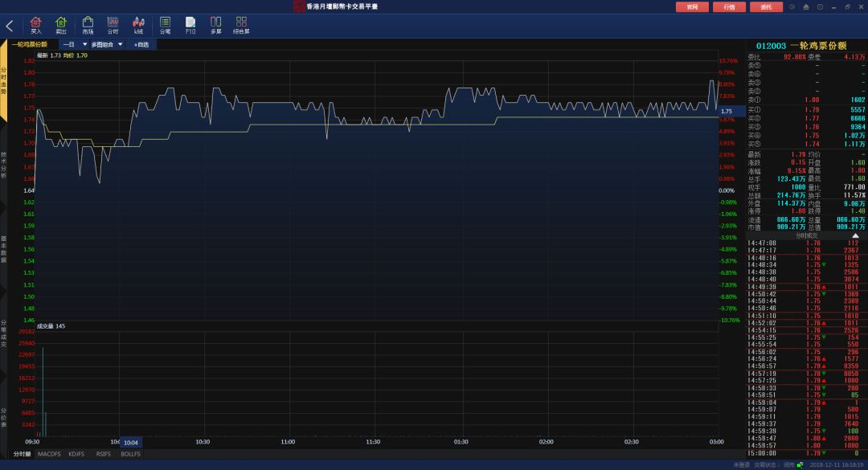Screen dimensions: 868x470
Task: Select the KDJFS indicator tab
Action: tap(76, 454)
